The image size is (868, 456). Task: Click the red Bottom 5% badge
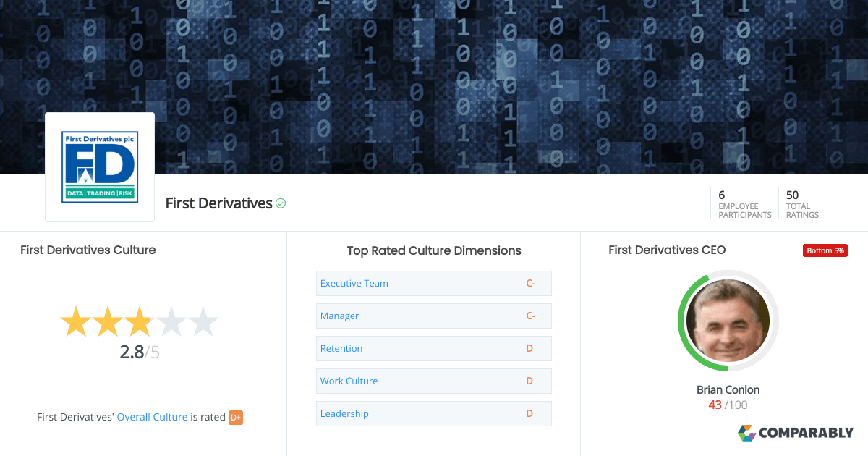point(825,250)
